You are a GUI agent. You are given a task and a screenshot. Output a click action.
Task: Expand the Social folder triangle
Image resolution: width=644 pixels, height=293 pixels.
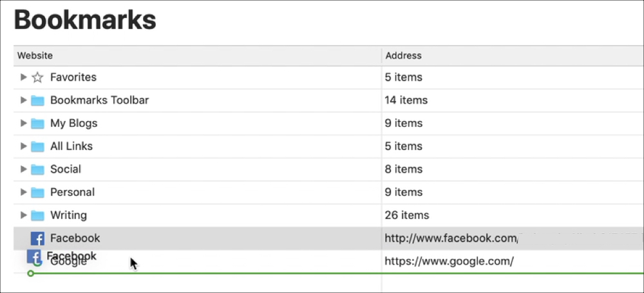[x=23, y=169]
